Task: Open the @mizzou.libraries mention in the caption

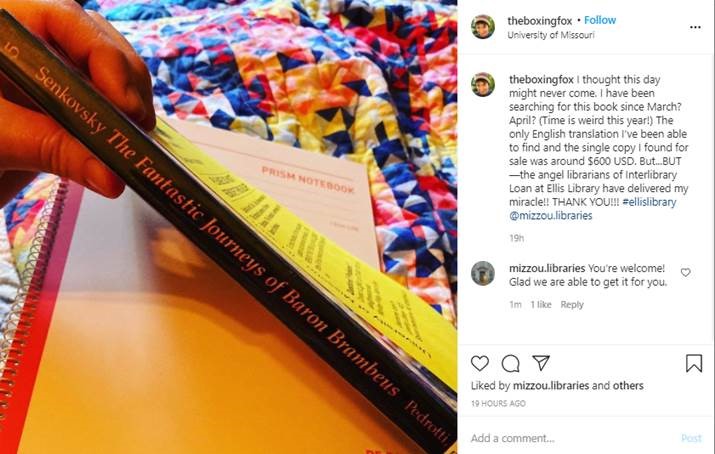Action: (x=550, y=216)
